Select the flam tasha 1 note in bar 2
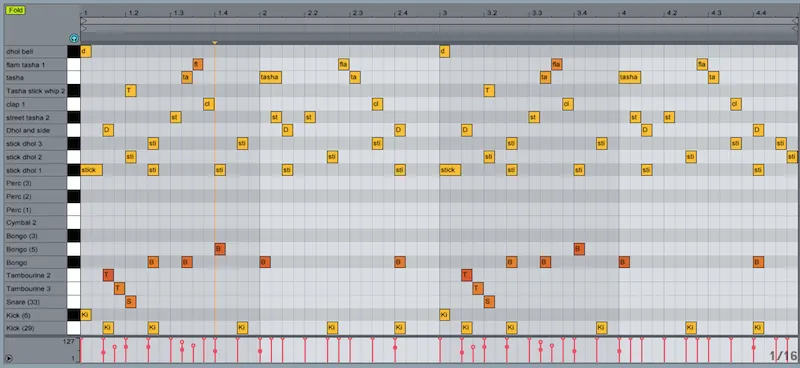 343,65
